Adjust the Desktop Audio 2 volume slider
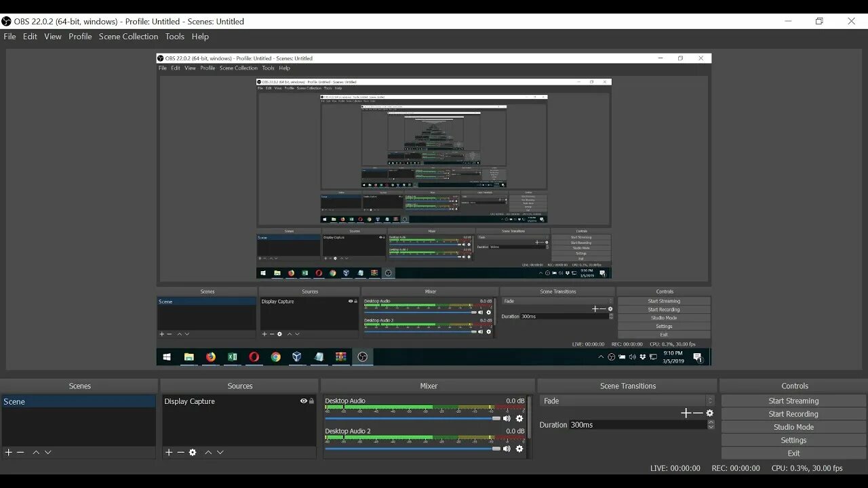This screenshot has width=868, height=488. pyautogui.click(x=412, y=449)
